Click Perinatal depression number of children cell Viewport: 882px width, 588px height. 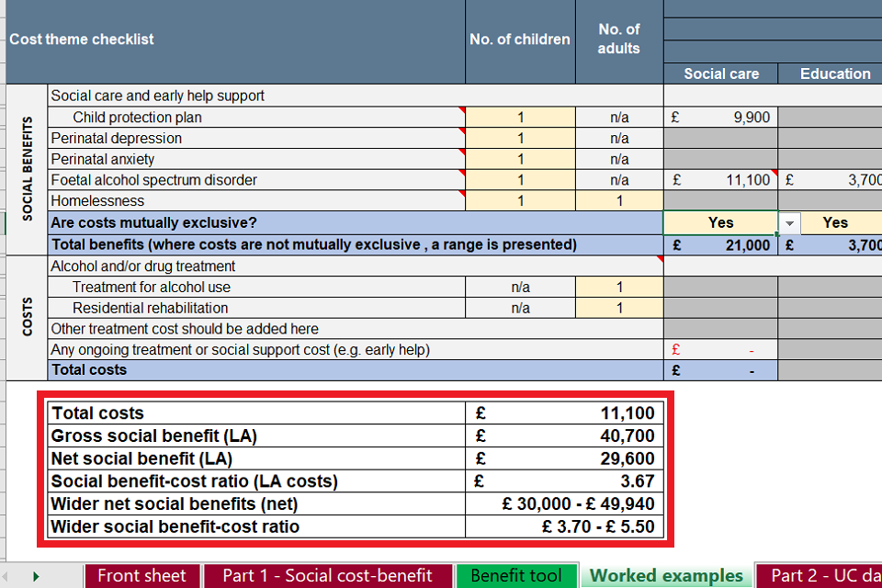520,139
